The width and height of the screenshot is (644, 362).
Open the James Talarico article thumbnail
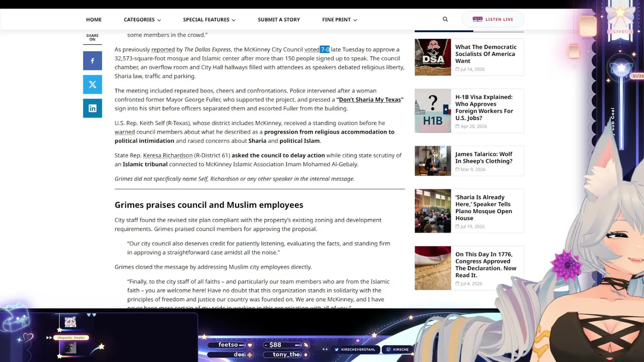[x=433, y=161]
